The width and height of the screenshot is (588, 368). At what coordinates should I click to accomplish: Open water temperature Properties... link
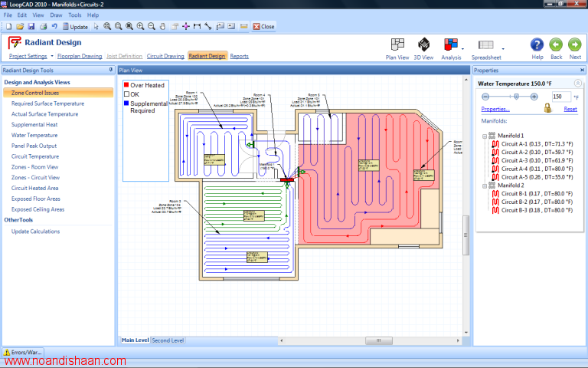495,109
